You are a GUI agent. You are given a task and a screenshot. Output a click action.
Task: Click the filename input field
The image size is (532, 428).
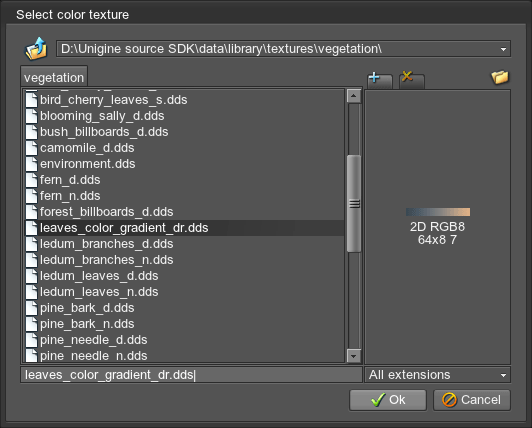[191, 375]
